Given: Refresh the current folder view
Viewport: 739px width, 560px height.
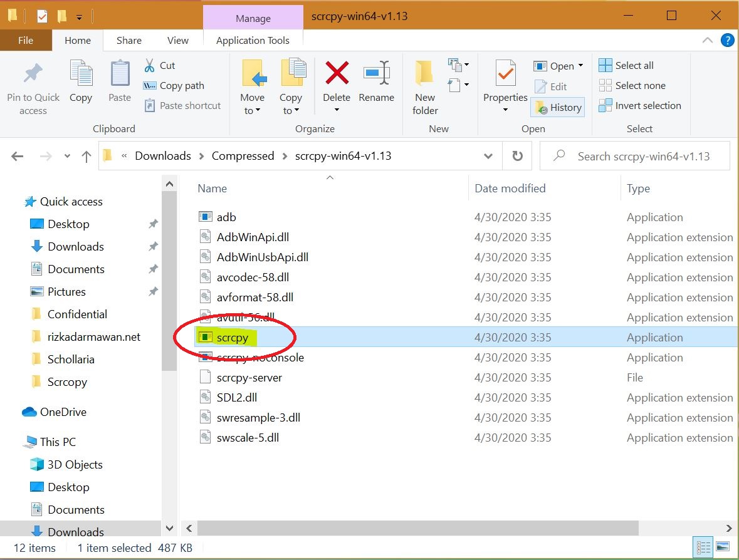Looking at the screenshot, I should pos(518,156).
